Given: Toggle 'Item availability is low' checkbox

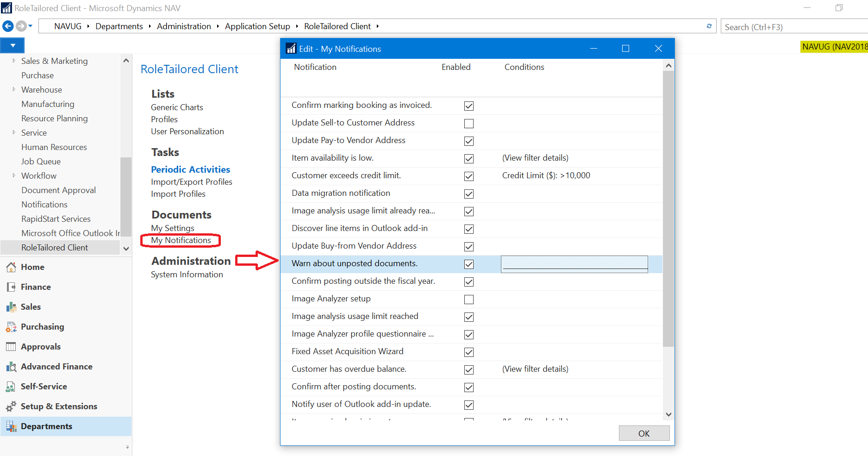Looking at the screenshot, I should (x=469, y=159).
